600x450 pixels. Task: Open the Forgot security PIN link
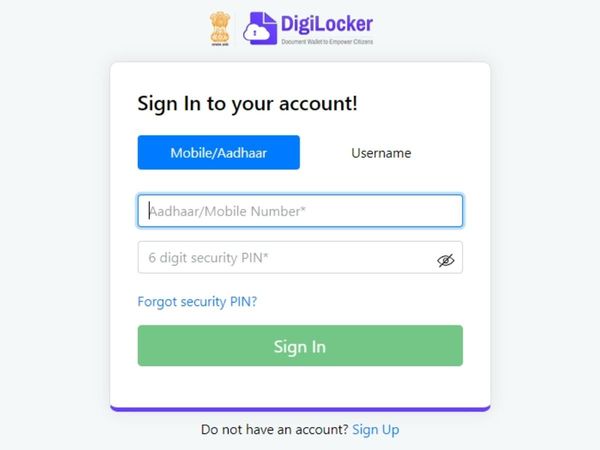tap(197, 302)
